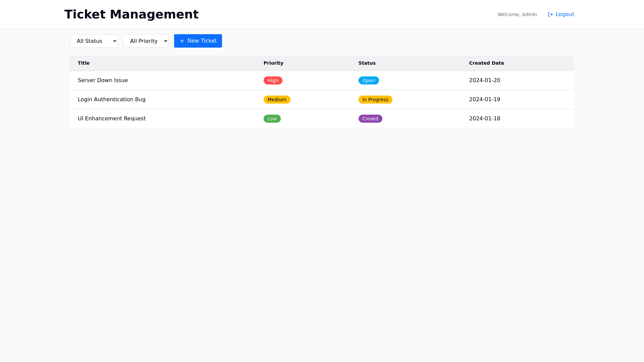Open the All Priority dropdown
The width and height of the screenshot is (644, 362).
(146, 41)
